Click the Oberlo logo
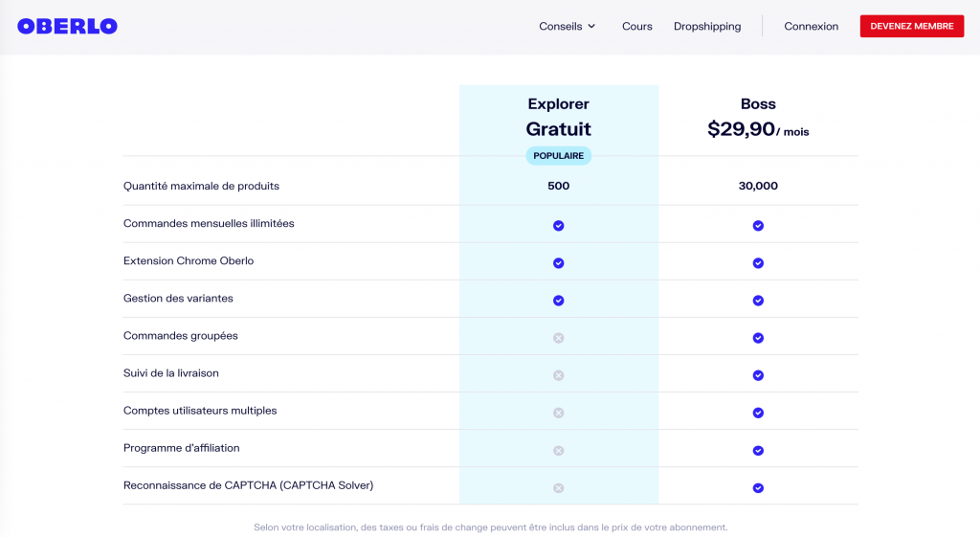 68,26
